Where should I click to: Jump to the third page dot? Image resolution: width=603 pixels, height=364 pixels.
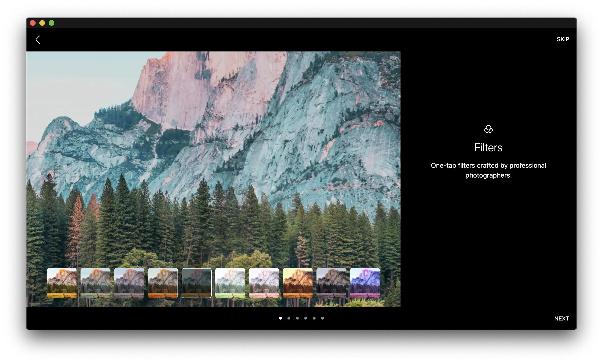click(x=297, y=318)
